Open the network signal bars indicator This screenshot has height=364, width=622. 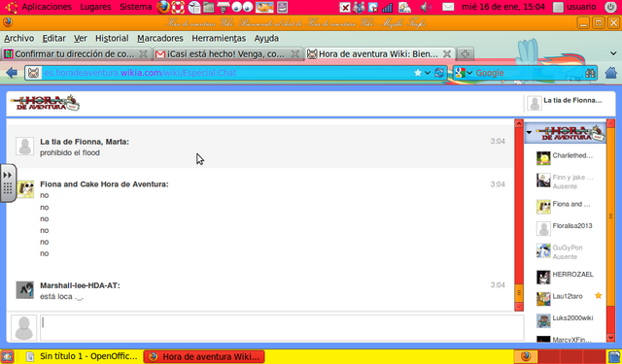387,7
